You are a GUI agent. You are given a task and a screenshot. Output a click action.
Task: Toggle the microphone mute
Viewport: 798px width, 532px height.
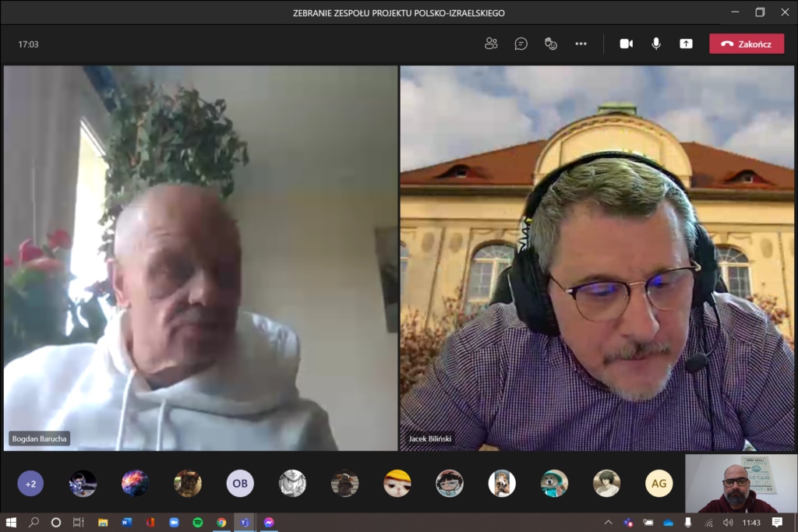click(x=656, y=44)
